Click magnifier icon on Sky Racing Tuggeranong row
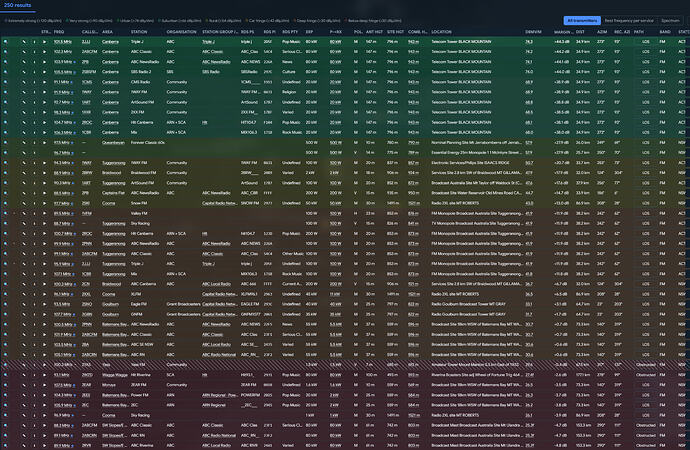The width and height of the screenshot is (690, 450). click(x=5, y=223)
